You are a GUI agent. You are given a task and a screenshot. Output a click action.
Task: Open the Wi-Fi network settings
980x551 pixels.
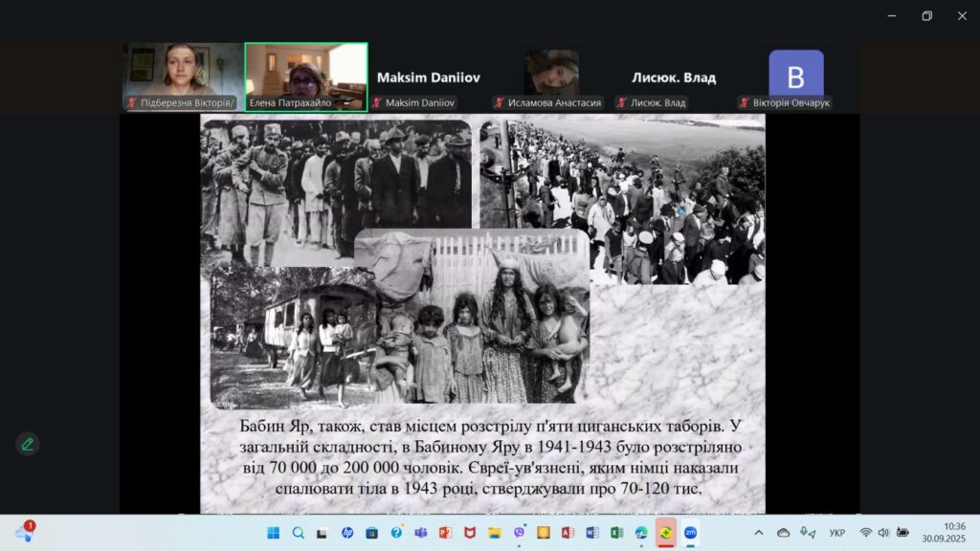coord(865,533)
